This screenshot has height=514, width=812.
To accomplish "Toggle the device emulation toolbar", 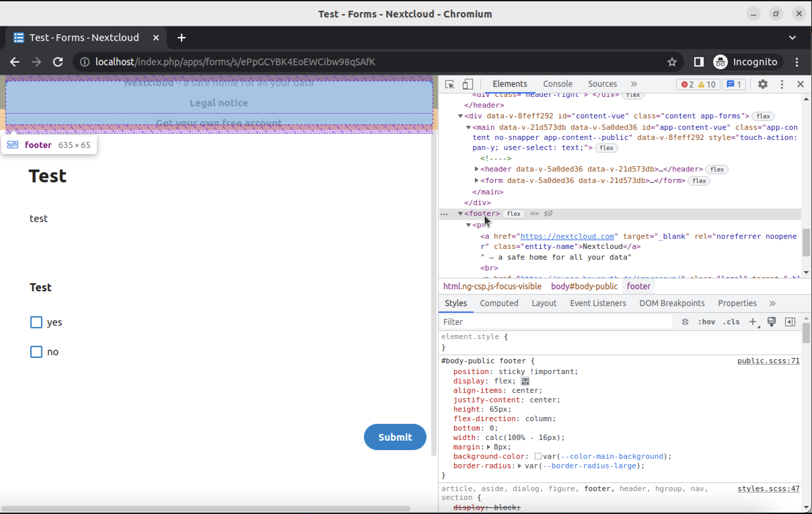I will (x=468, y=84).
